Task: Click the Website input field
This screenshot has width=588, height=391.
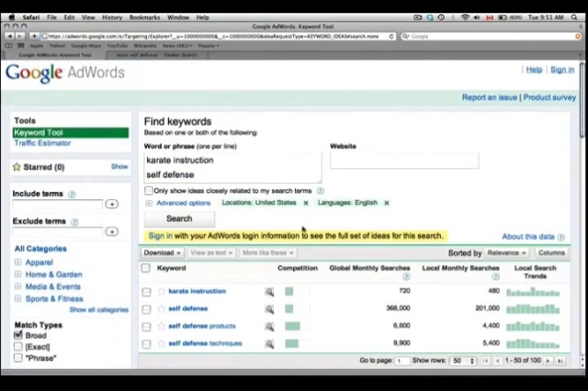Action: pyautogui.click(x=404, y=161)
